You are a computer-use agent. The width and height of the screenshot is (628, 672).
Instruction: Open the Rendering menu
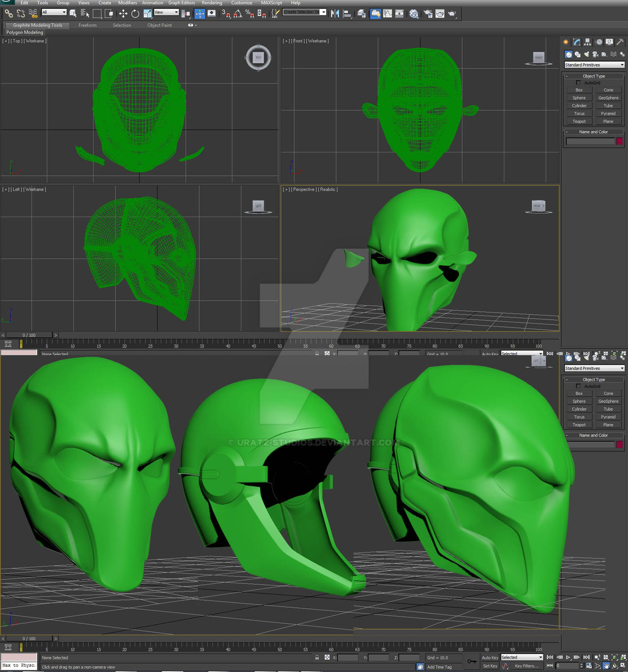click(x=212, y=3)
